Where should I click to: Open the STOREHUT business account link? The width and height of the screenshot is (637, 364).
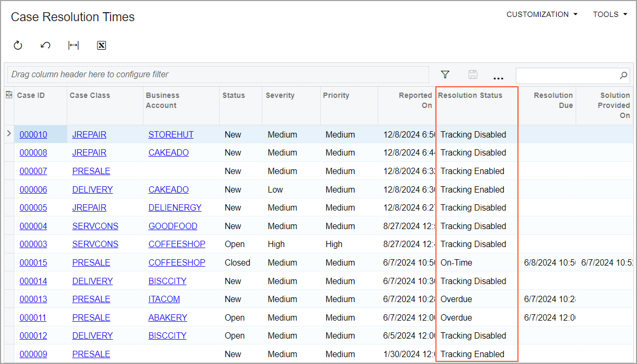tap(171, 134)
